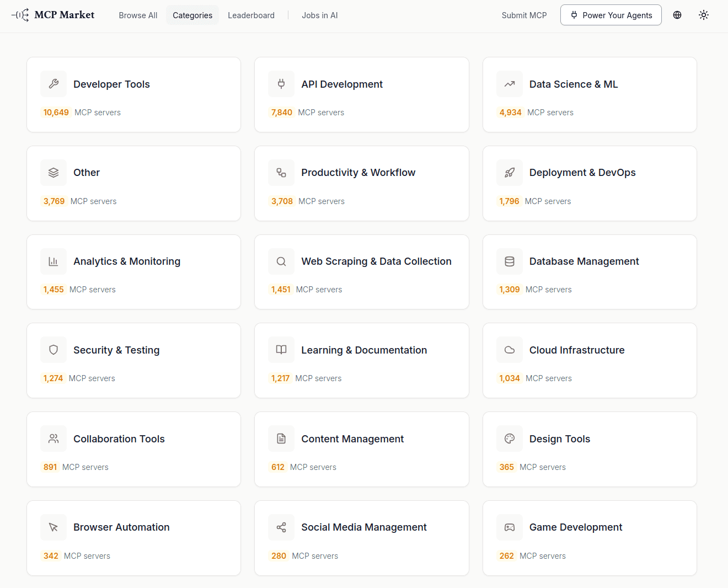Open the language globe selector
728x588 pixels.
click(x=677, y=15)
